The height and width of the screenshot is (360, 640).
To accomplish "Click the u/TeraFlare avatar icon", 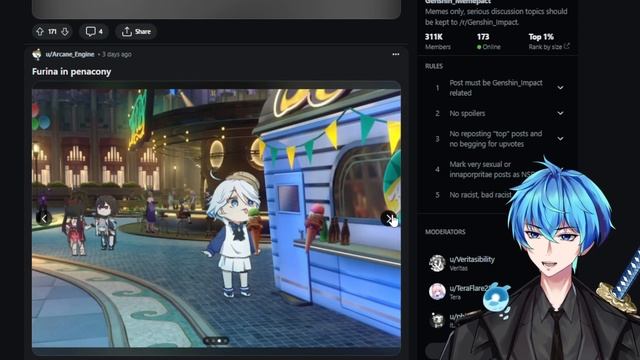I will [437, 291].
